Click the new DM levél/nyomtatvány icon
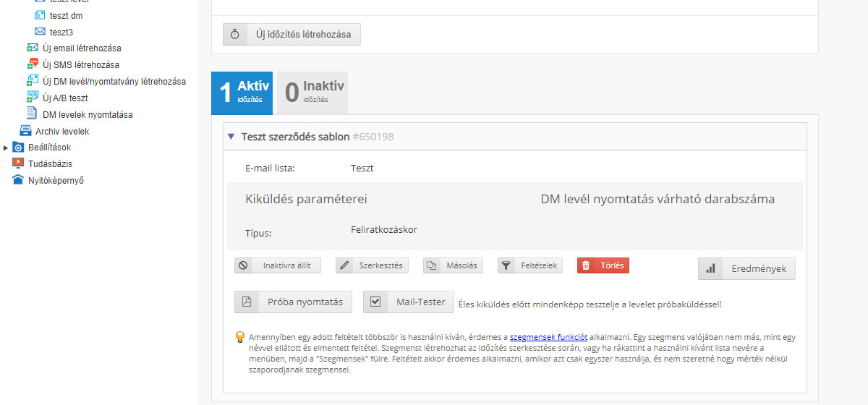Image resolution: width=868 pixels, height=405 pixels. tap(32, 81)
